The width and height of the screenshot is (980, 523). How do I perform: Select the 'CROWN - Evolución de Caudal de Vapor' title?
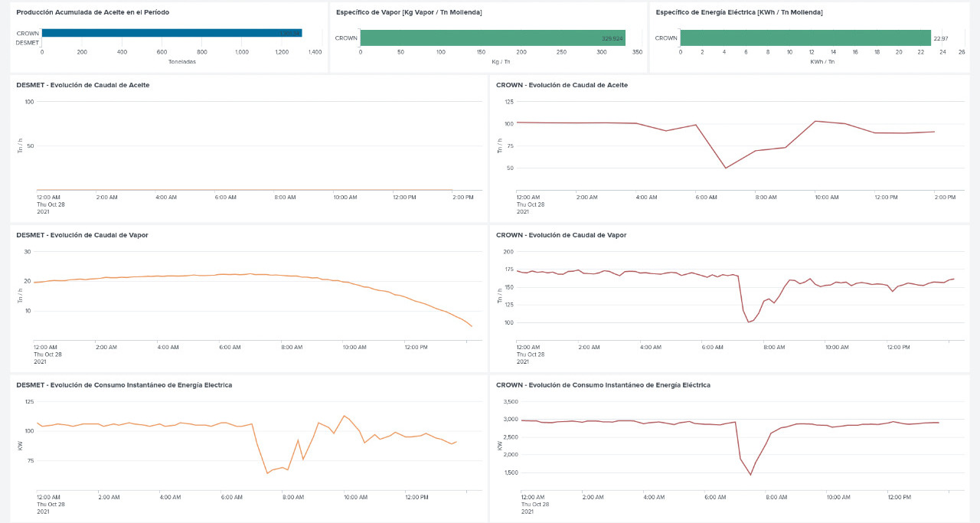[x=561, y=235]
